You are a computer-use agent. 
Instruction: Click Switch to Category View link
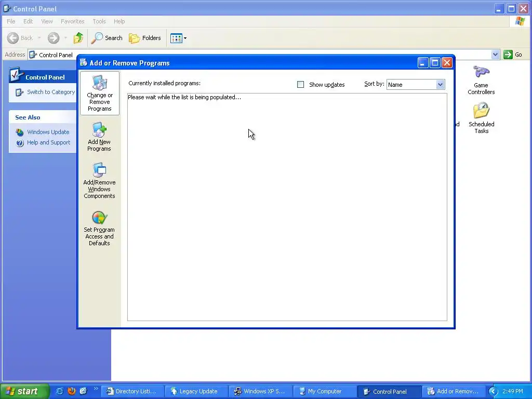[x=45, y=92]
